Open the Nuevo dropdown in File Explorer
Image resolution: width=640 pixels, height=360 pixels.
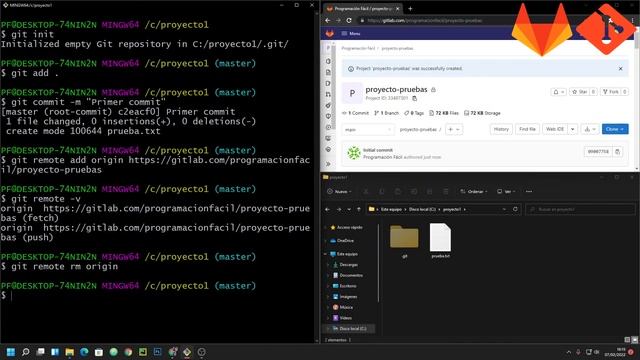click(340, 191)
